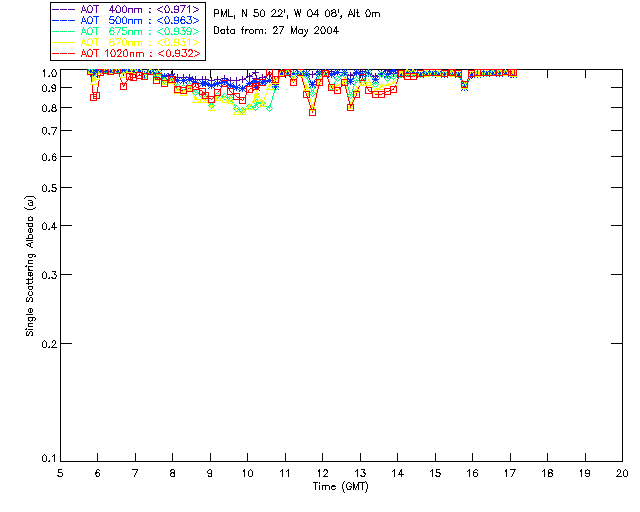
Task: Click the 'Single Scattering Albedo' y-axis title
Action: click(x=30, y=266)
